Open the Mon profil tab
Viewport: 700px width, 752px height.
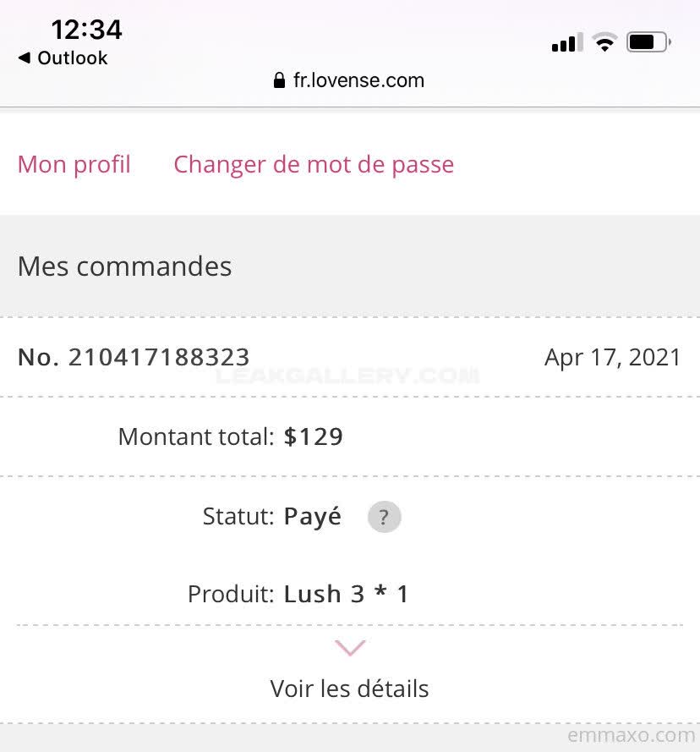coord(74,164)
